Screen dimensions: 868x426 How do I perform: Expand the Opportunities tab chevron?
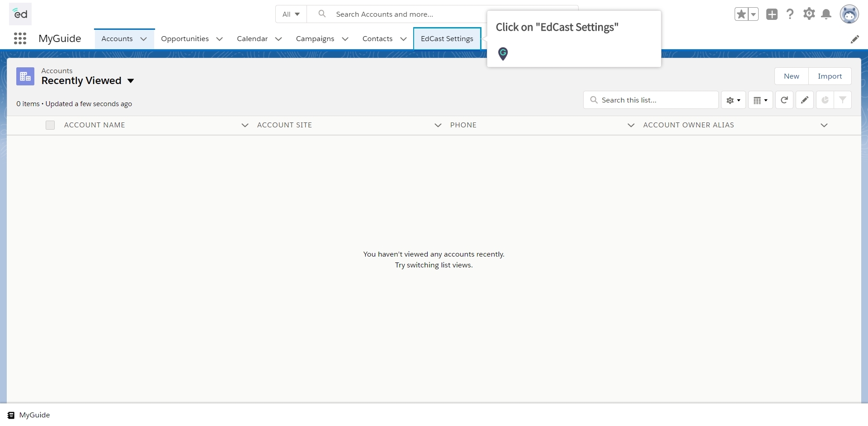(x=220, y=39)
